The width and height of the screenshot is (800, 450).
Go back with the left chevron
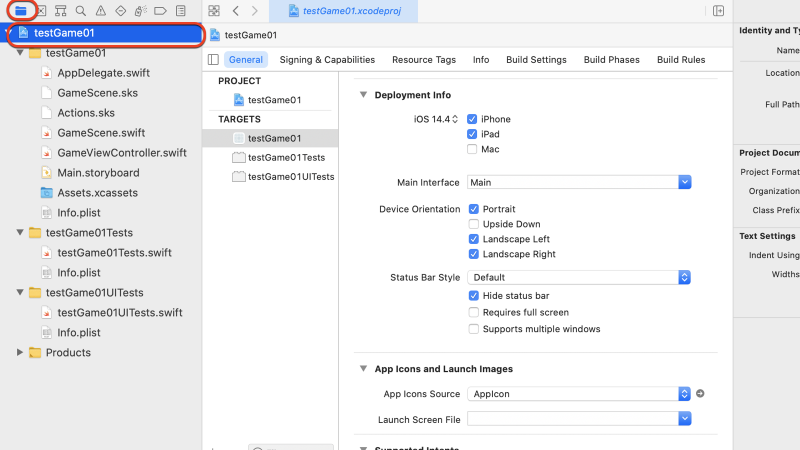[x=236, y=11]
